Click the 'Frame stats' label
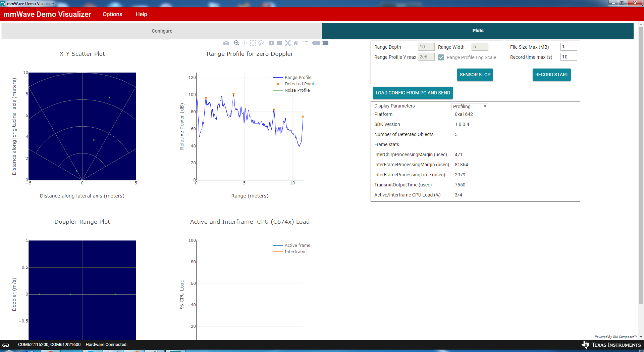The height and width of the screenshot is (352, 644). [387, 144]
